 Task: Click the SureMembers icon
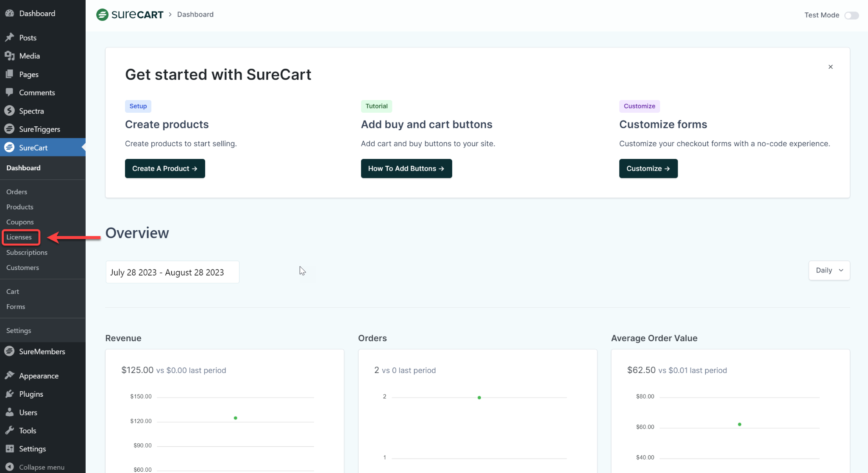pyautogui.click(x=10, y=351)
